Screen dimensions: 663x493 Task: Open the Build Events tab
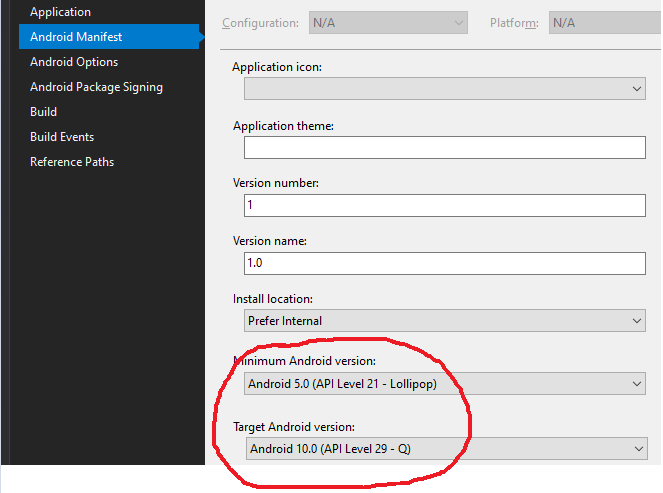62,137
